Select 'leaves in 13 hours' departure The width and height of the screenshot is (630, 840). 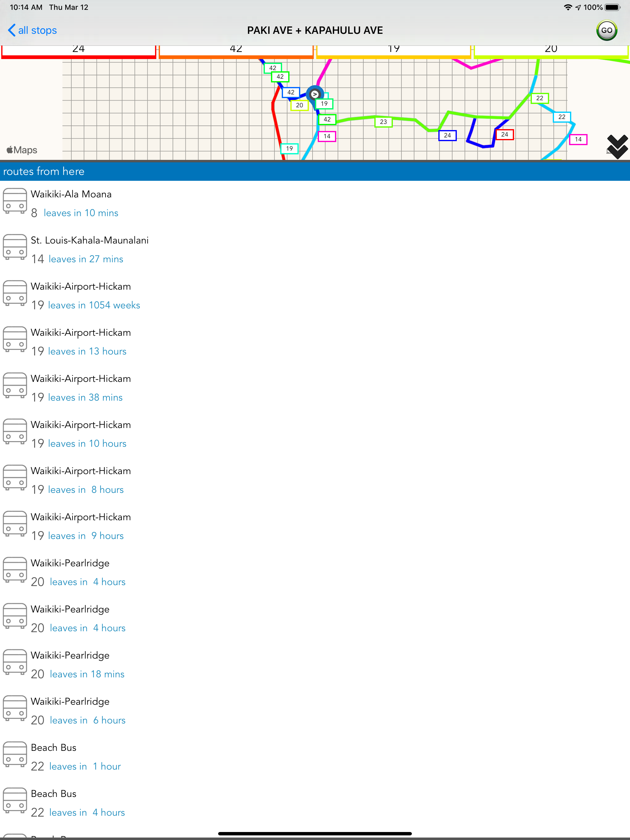pos(87,351)
